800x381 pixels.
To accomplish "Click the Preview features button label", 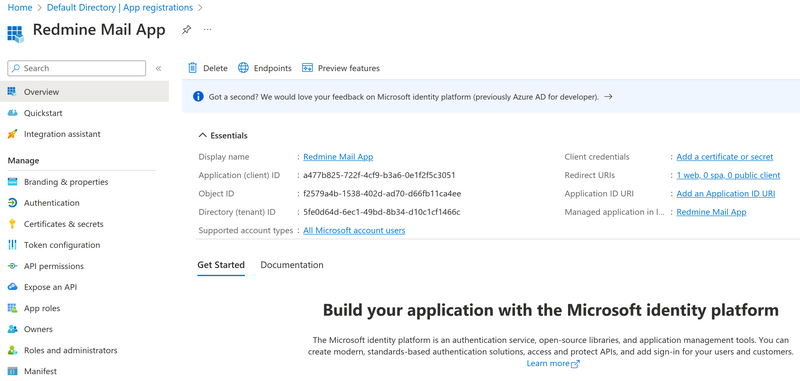I will point(349,68).
